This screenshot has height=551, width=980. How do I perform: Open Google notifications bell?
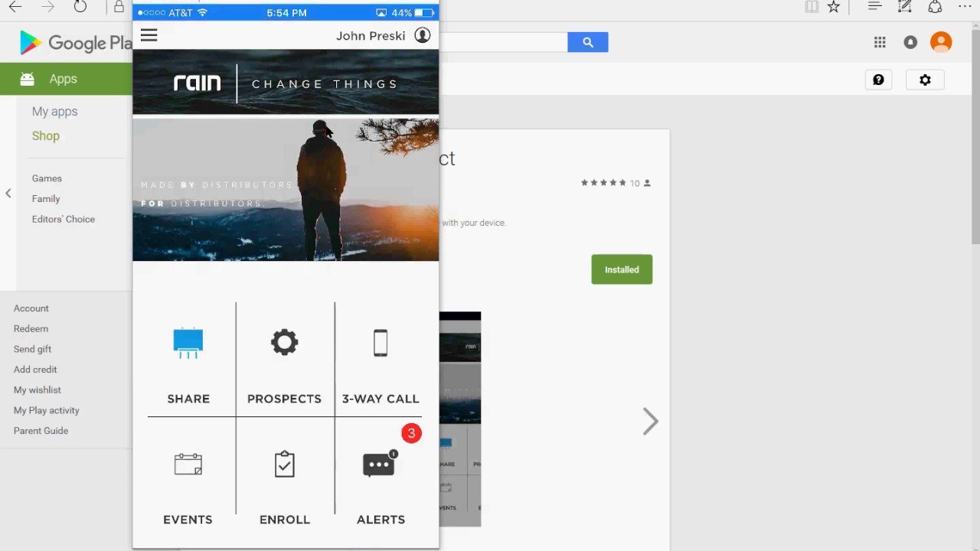point(910,43)
